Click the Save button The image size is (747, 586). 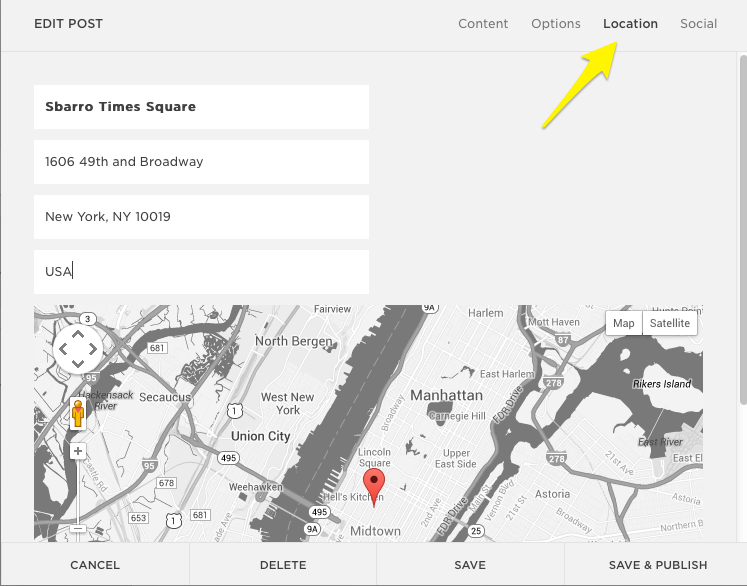470,565
